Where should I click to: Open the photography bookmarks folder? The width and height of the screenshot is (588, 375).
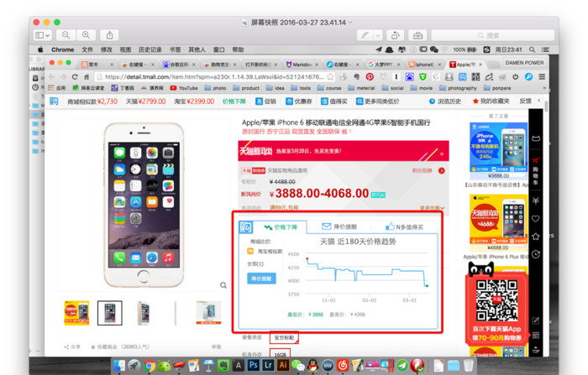click(x=458, y=88)
